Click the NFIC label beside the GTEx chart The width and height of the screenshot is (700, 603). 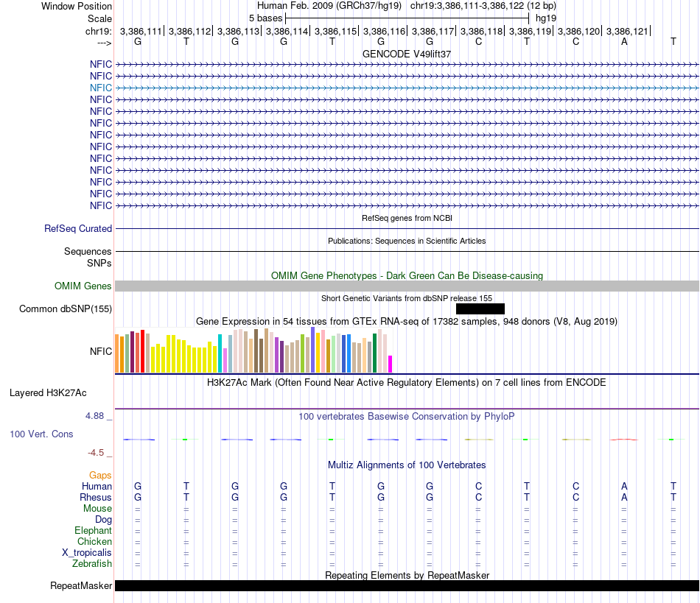(x=100, y=351)
